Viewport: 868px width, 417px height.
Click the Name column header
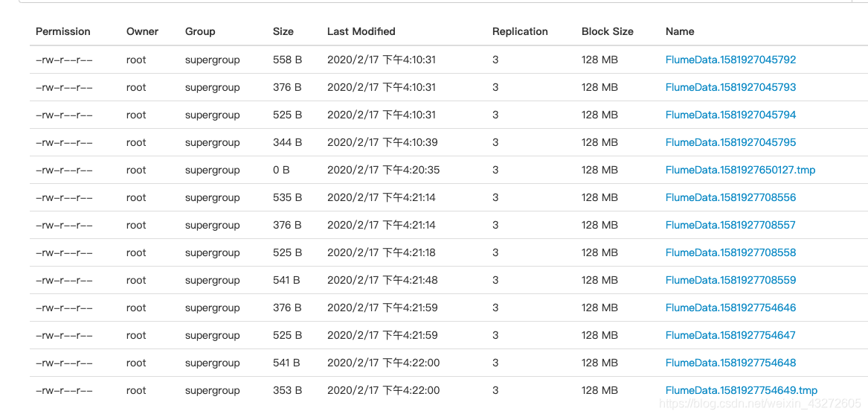point(680,31)
